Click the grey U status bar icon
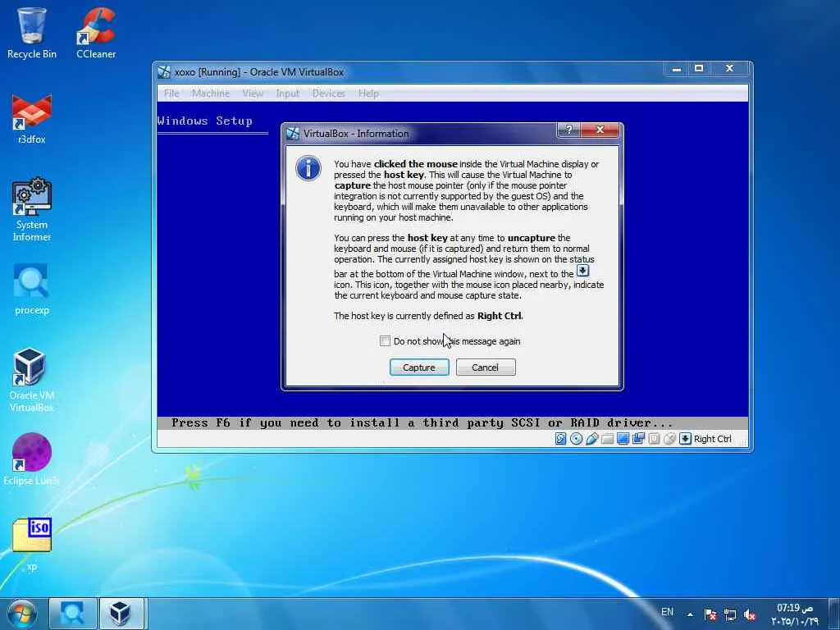 point(654,439)
